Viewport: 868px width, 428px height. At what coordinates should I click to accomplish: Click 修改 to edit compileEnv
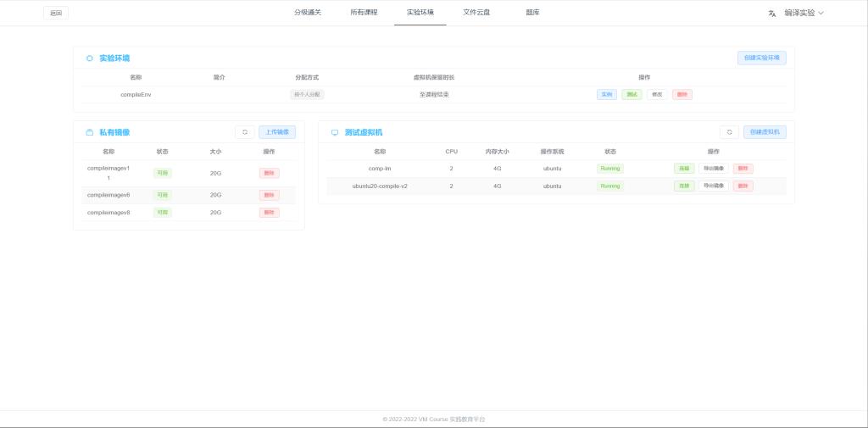pos(657,94)
